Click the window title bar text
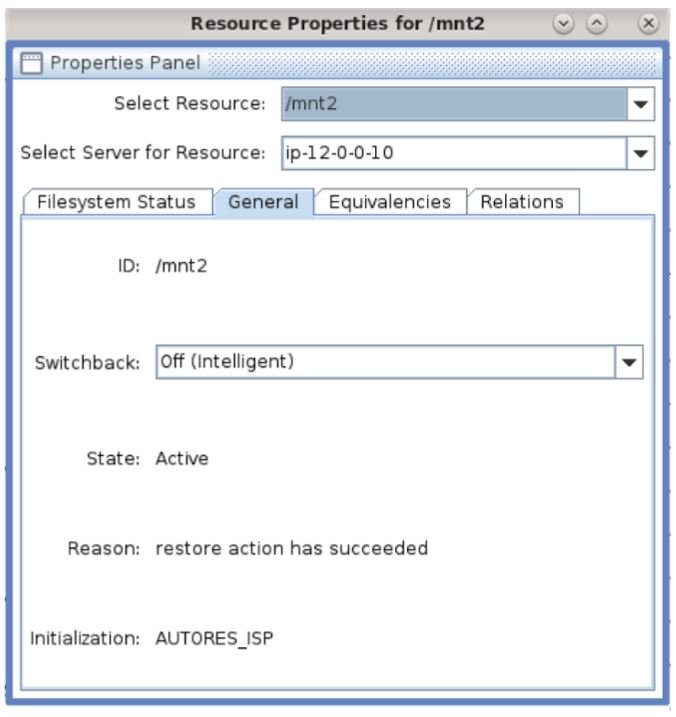 pos(337,21)
